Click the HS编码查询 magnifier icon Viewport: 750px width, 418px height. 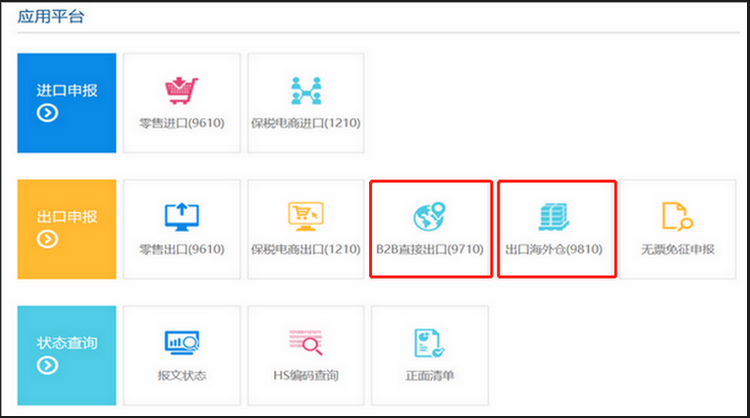pos(305,344)
